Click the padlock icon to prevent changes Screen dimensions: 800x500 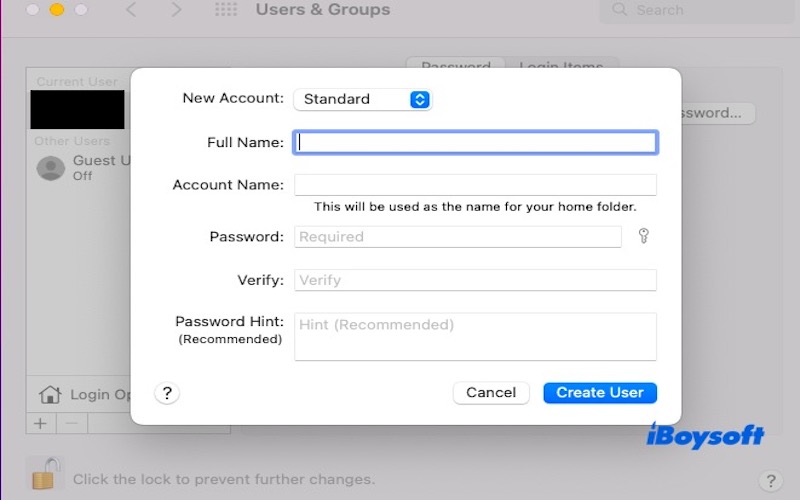pos(42,474)
